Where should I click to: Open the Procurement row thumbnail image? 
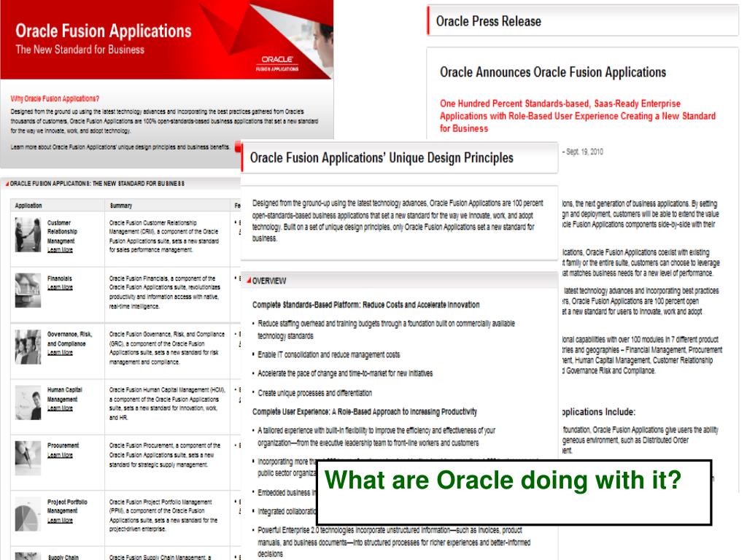pos(28,458)
